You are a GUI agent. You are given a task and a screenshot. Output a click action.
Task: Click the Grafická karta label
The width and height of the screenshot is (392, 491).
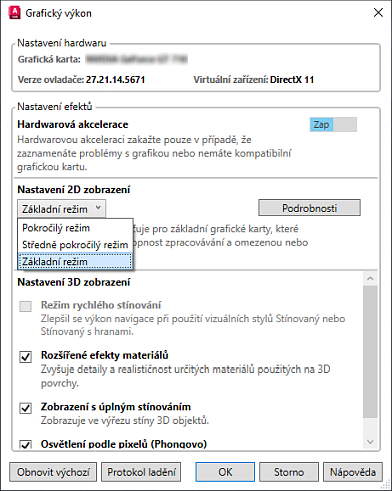(49, 59)
